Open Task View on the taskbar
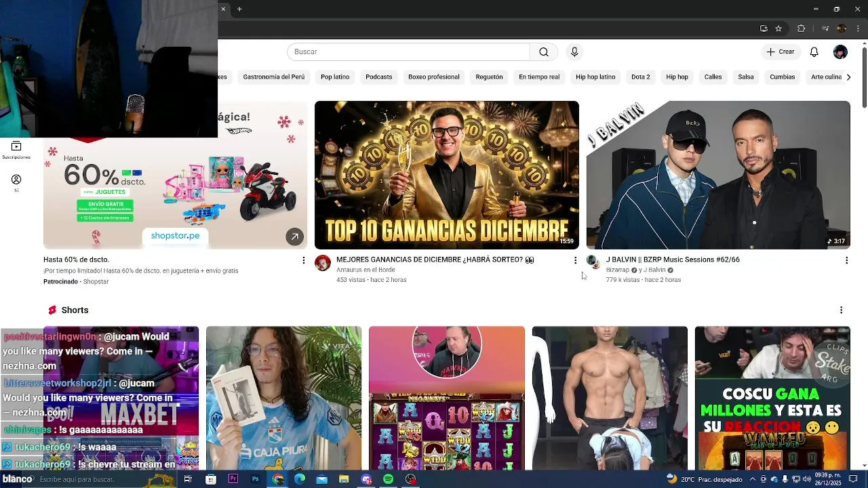This screenshot has width=868, height=488. (188, 479)
